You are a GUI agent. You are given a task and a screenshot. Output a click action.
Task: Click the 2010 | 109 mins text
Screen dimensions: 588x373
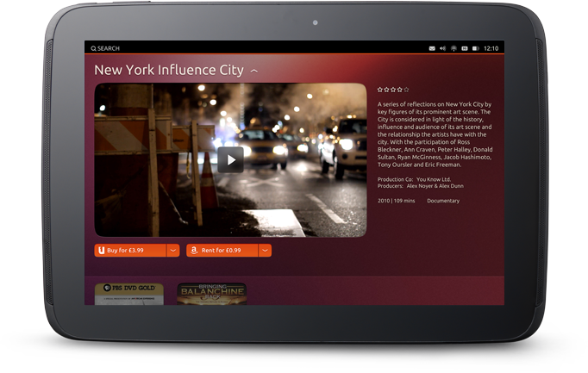(397, 201)
